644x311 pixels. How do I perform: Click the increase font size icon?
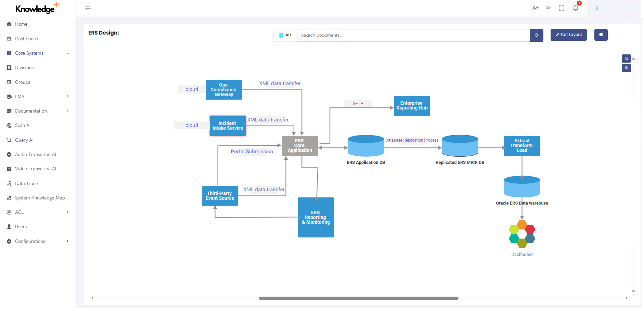(535, 8)
